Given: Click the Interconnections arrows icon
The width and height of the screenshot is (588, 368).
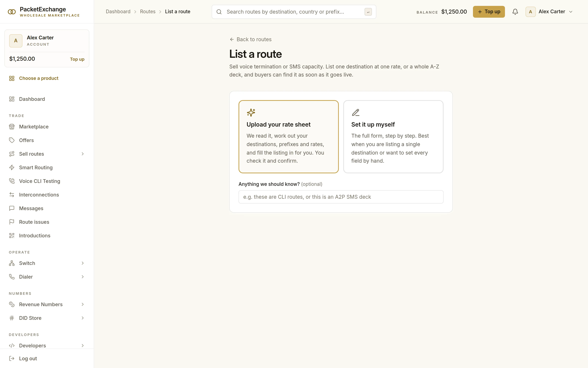Looking at the screenshot, I should (12, 195).
